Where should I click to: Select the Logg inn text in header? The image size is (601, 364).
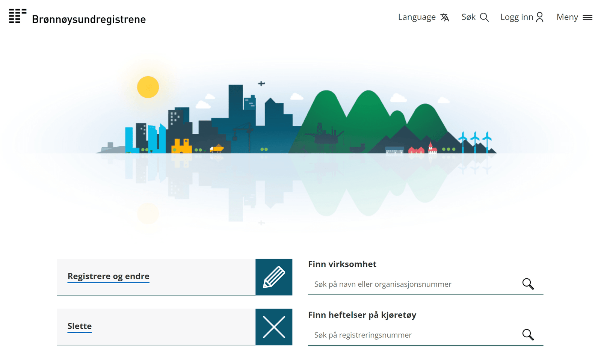tap(516, 17)
